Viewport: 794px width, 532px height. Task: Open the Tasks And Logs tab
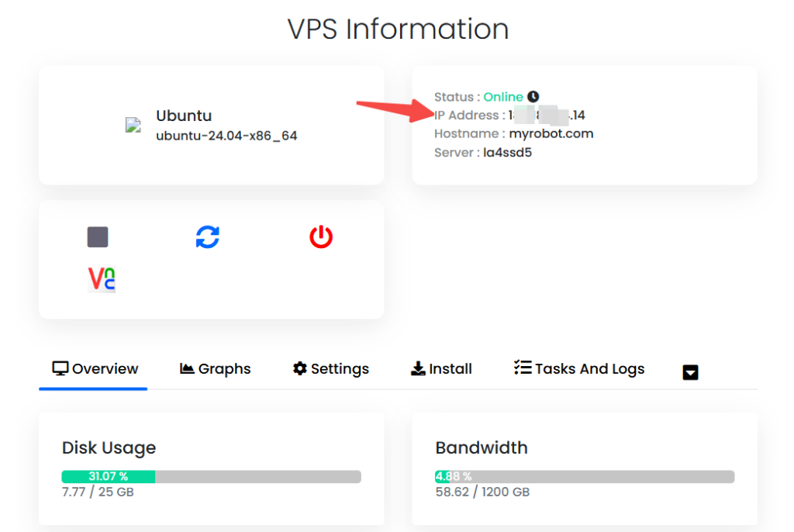tap(579, 369)
